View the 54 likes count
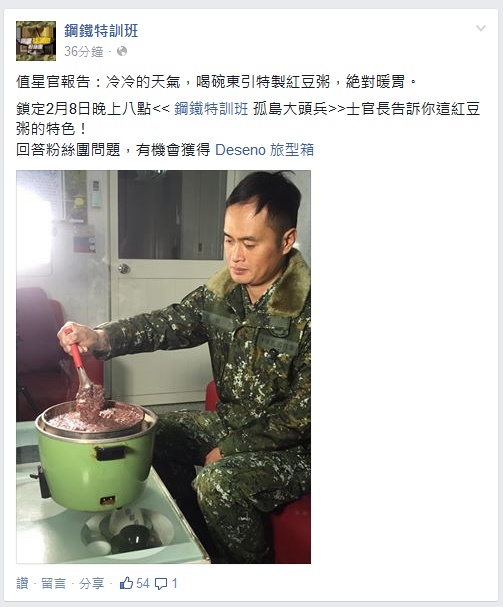The width and height of the screenshot is (503, 607). point(142,583)
